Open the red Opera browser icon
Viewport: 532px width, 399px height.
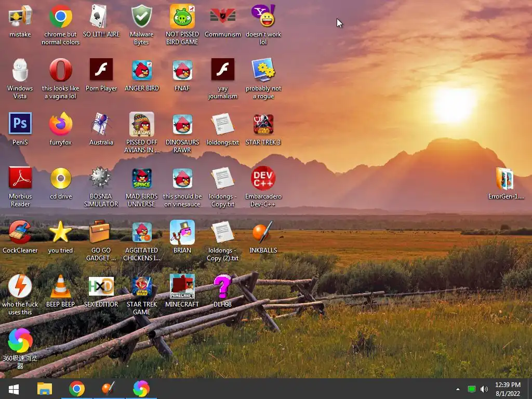(x=60, y=70)
